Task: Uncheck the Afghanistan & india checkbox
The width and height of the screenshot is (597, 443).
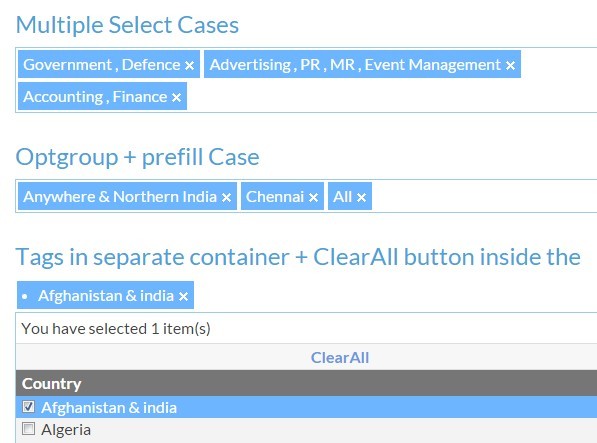Action: click(29, 407)
